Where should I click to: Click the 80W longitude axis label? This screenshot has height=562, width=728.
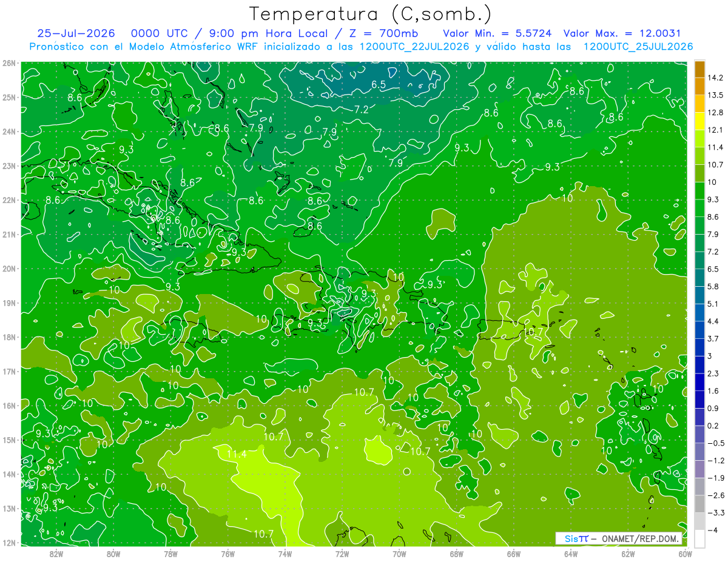(113, 553)
